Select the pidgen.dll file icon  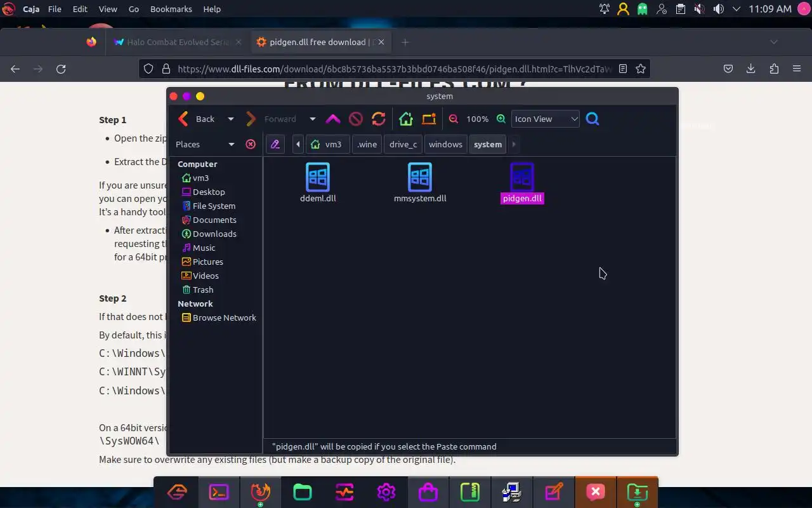point(522,177)
